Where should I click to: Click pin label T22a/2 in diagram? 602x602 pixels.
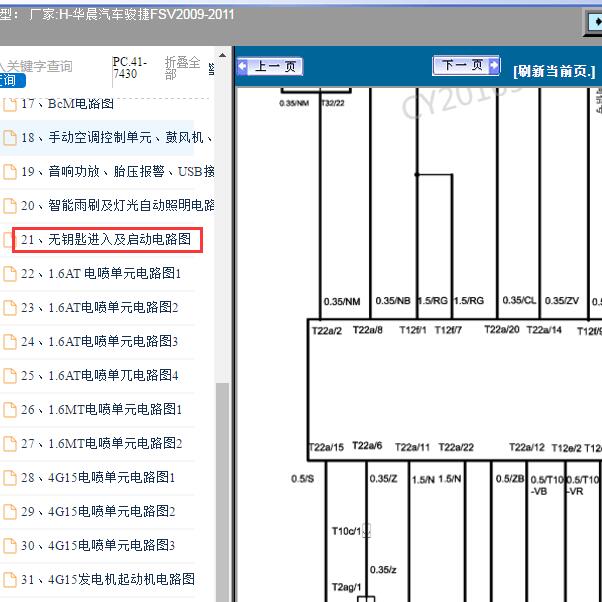327,331
